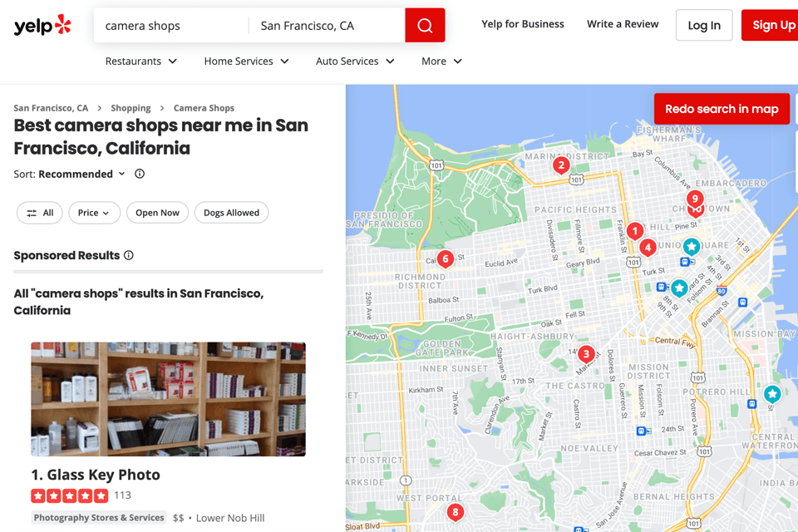Open the Yelp logo home link
Image resolution: width=798 pixels, height=532 pixels.
(x=42, y=25)
